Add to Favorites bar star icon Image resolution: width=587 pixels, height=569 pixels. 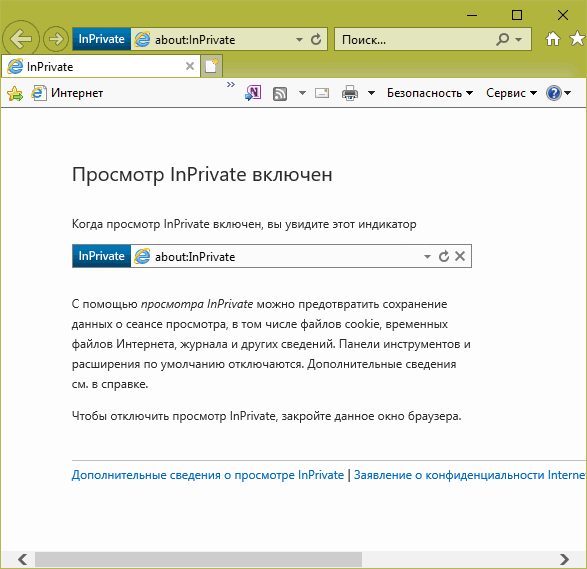pyautogui.click(x=15, y=93)
